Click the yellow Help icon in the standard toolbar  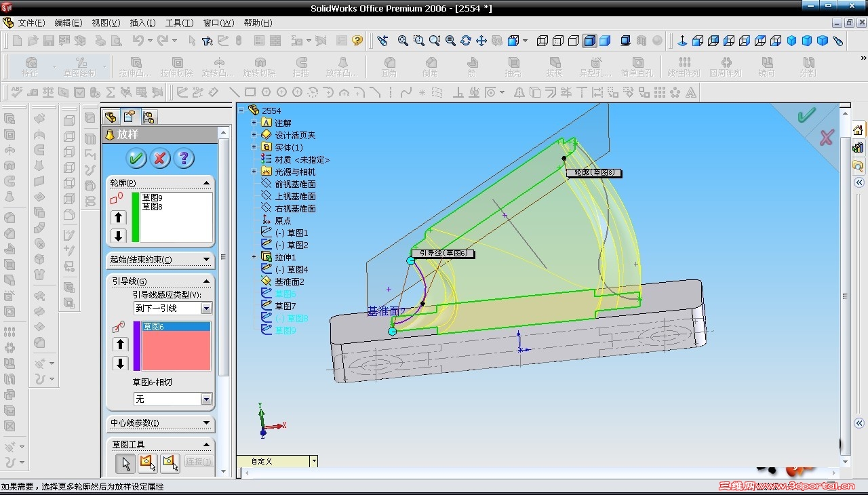tap(357, 41)
